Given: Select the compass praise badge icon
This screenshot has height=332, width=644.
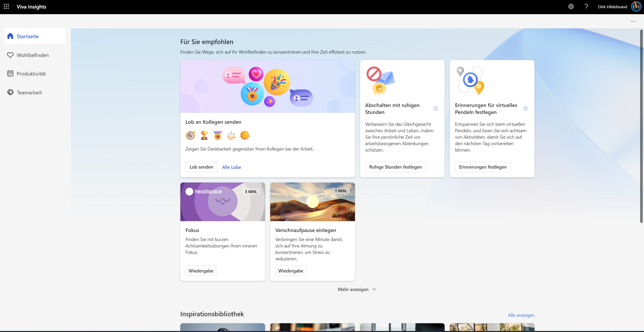Looking at the screenshot, I should [190, 135].
